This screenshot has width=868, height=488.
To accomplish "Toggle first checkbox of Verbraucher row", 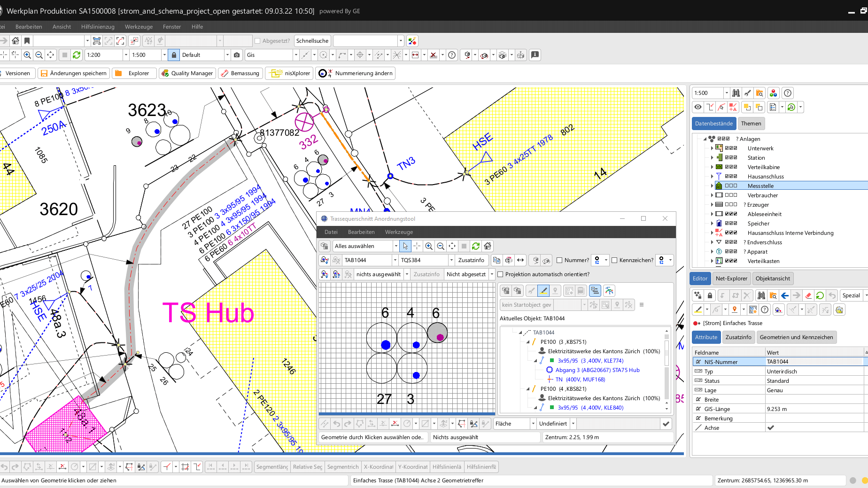I will click(727, 195).
